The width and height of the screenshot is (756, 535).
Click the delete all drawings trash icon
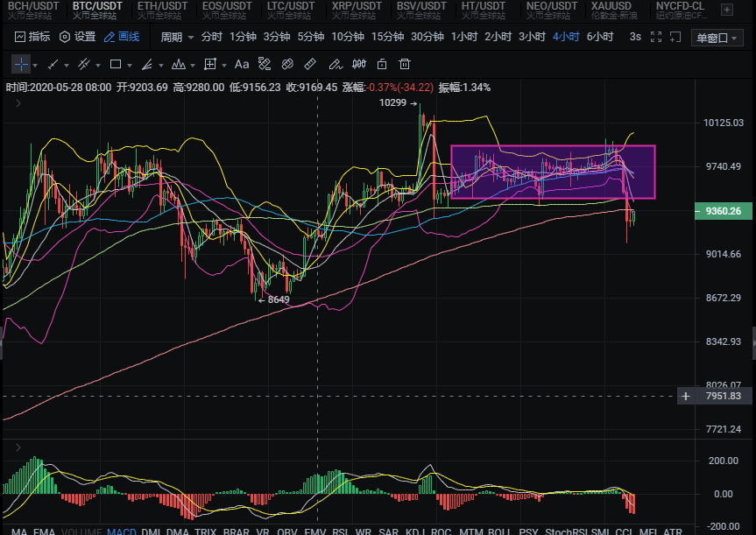click(x=404, y=64)
